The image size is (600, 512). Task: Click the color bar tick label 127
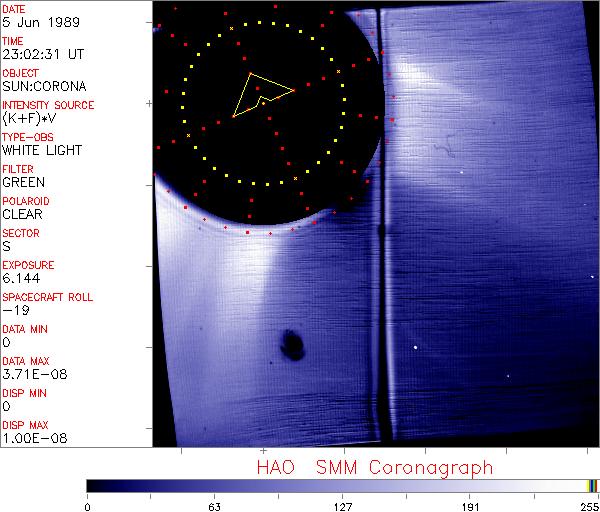[342, 507]
